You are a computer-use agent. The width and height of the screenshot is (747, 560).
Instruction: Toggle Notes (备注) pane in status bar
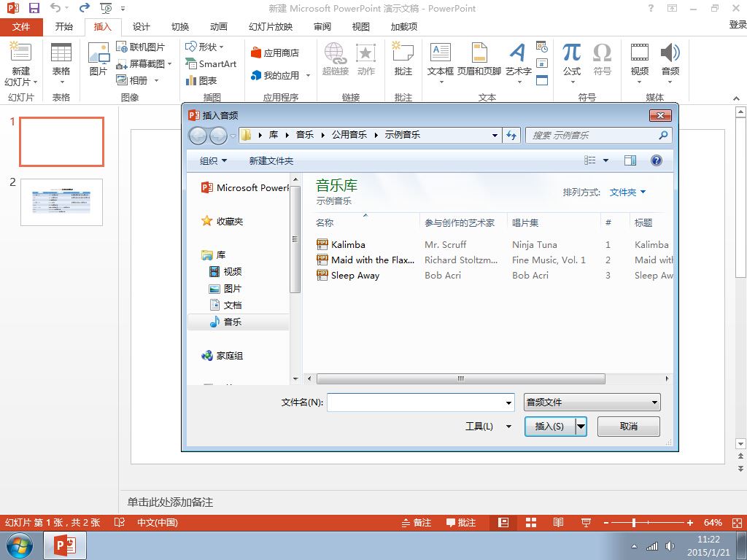(x=416, y=522)
